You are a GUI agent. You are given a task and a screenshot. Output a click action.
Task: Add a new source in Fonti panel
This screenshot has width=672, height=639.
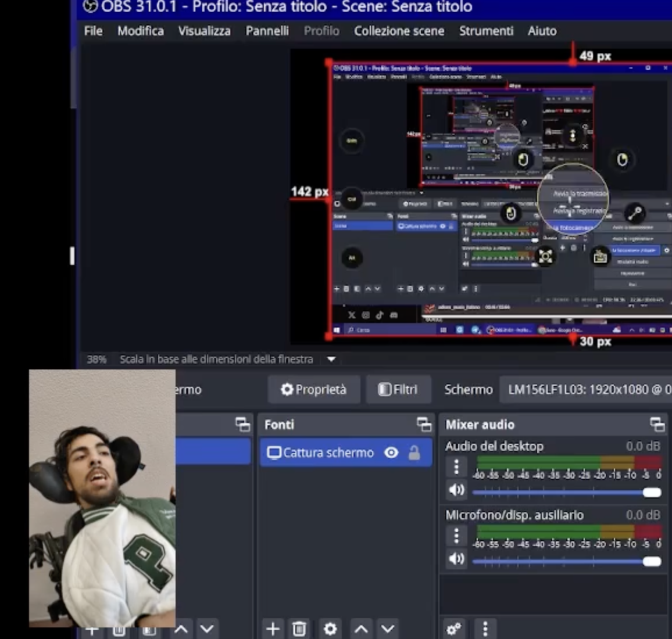[273, 629]
